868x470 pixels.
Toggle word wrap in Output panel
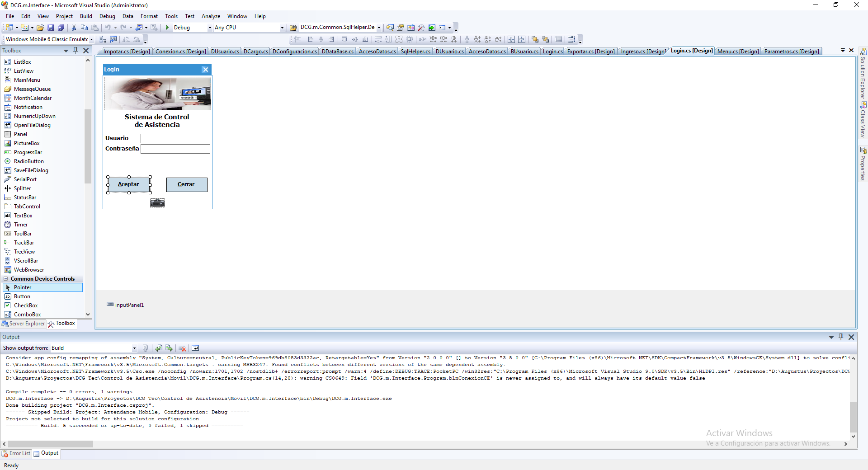[195, 348]
